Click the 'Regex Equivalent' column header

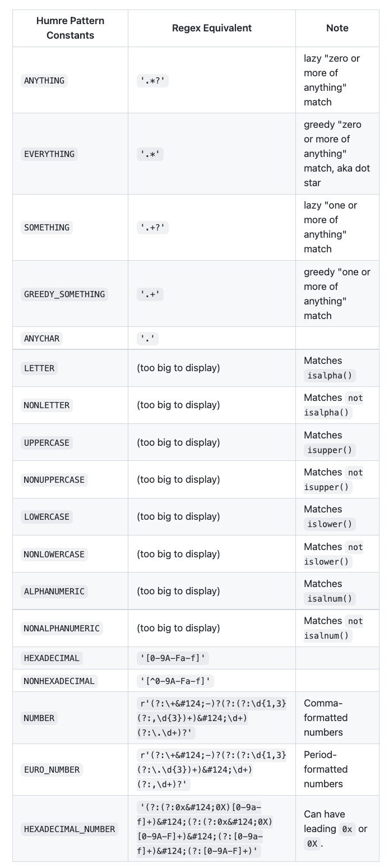(x=212, y=28)
